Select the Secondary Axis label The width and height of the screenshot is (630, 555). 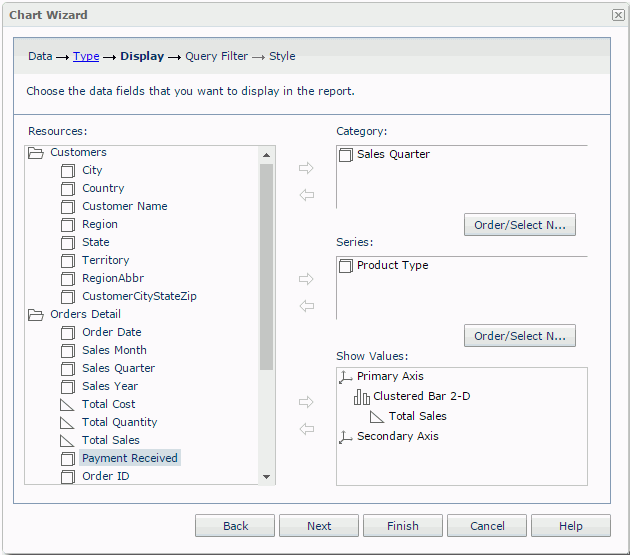click(398, 436)
